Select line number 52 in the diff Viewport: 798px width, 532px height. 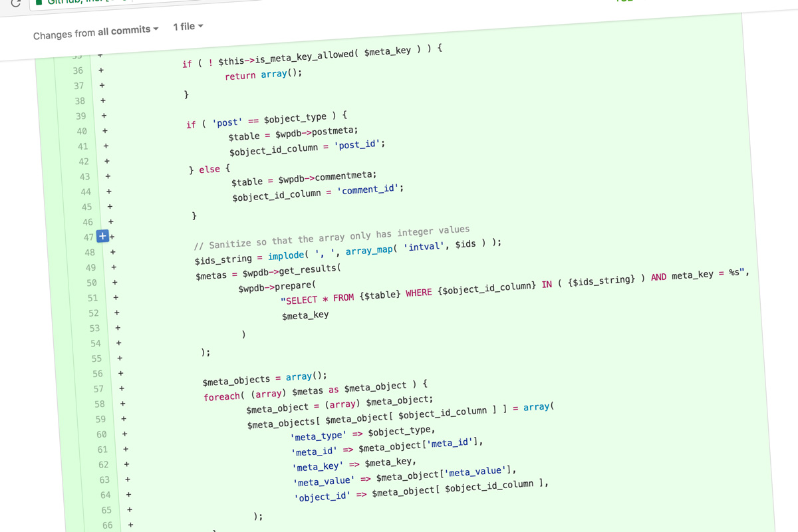(x=94, y=313)
